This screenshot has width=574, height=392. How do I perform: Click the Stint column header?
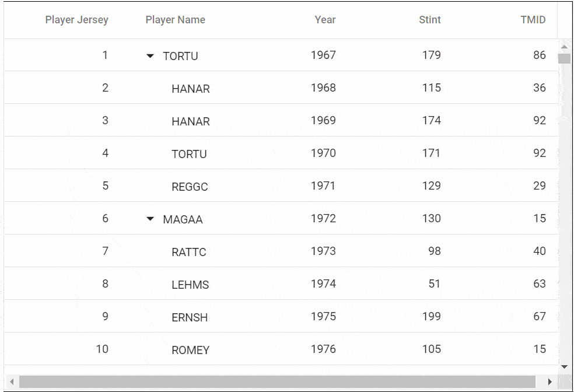coord(430,20)
